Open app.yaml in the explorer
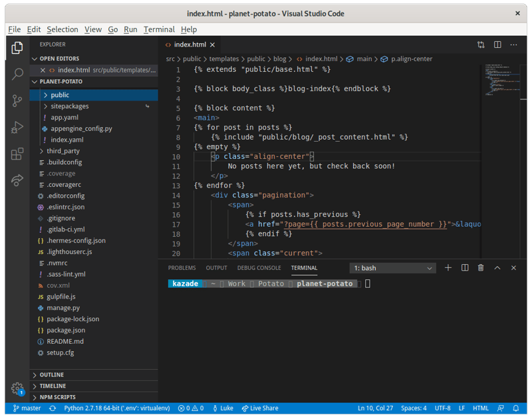The height and width of the screenshot is (419, 532). coord(94,118)
